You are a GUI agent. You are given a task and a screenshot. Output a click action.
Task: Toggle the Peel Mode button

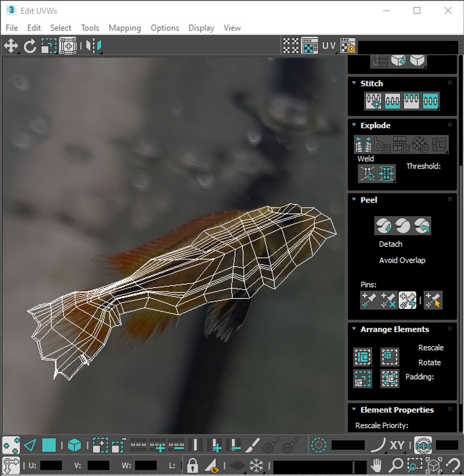point(403,226)
